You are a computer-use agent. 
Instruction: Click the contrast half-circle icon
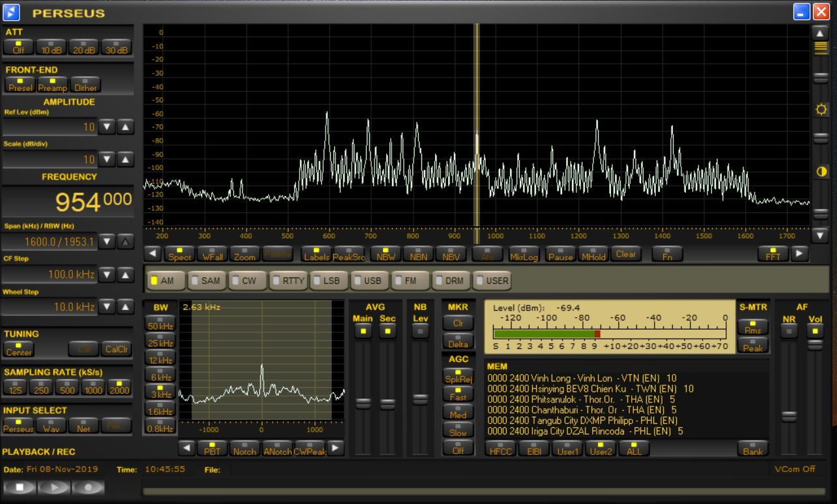[821, 171]
